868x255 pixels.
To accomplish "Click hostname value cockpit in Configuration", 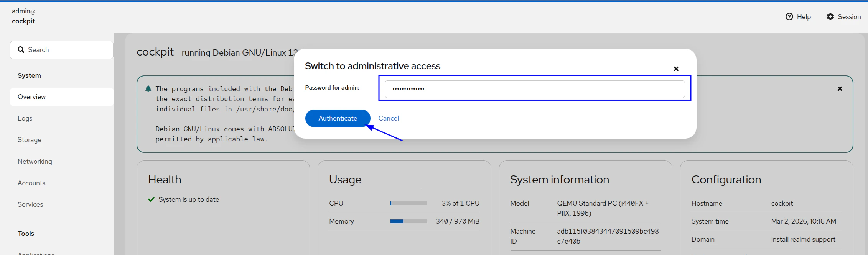I will 782,203.
